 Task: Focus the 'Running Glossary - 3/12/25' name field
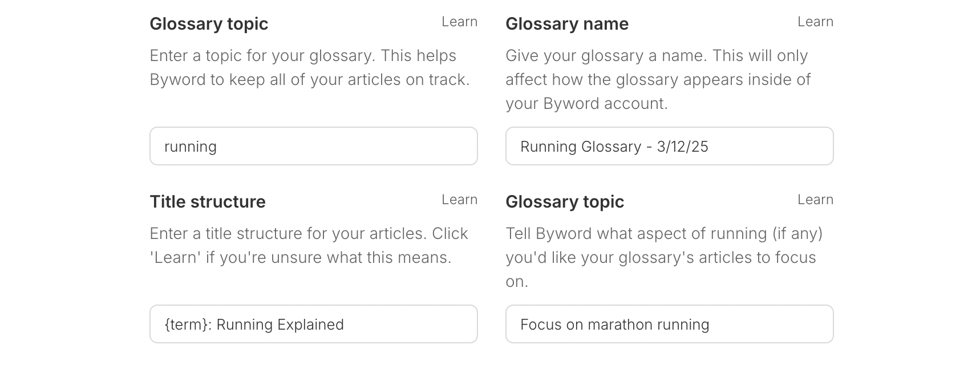pyautogui.click(x=670, y=146)
